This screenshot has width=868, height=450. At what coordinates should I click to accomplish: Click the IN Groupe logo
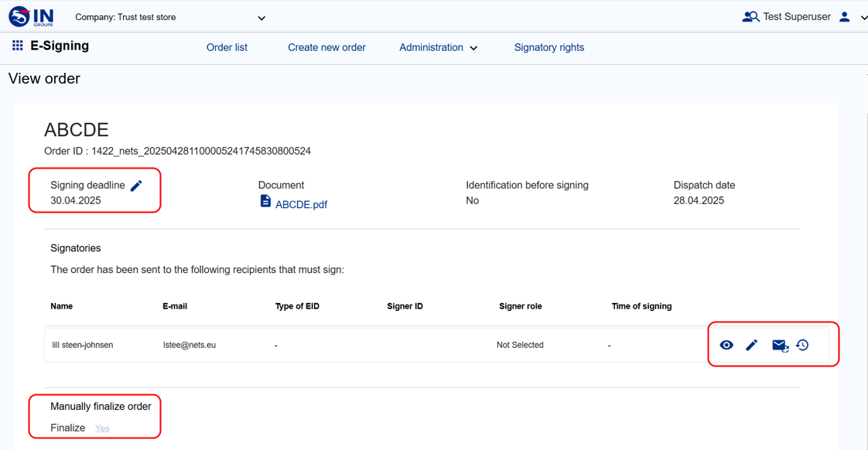coord(31,16)
